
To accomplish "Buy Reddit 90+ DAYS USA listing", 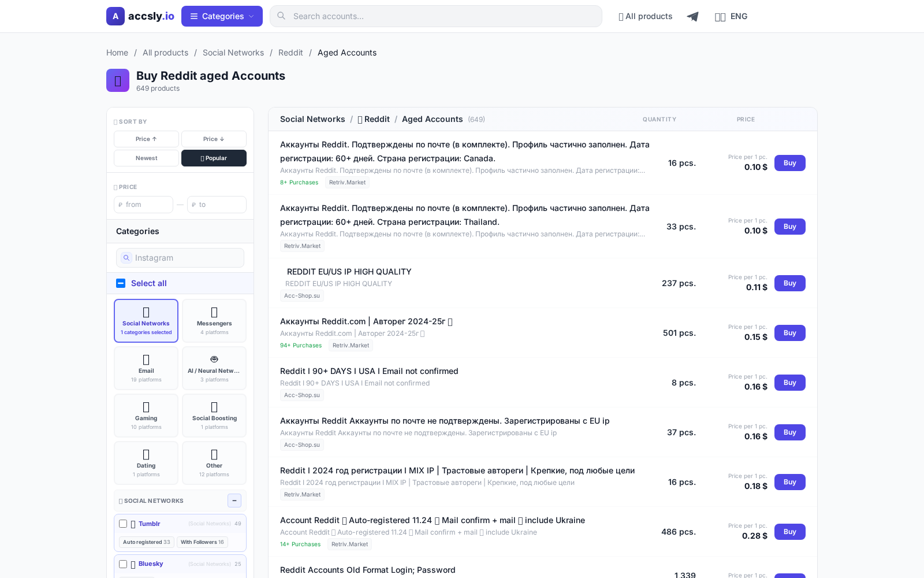I will (789, 383).
